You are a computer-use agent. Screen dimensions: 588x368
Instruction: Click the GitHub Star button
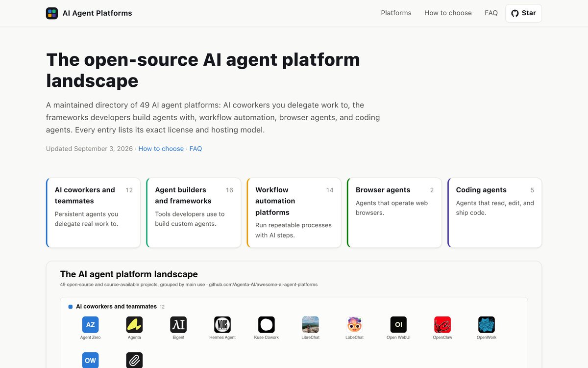point(523,13)
